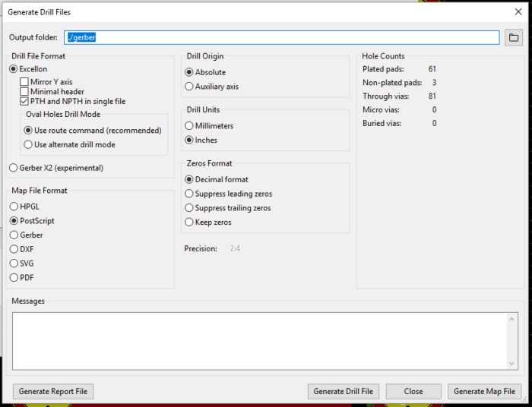Click the browse folder icon
The width and height of the screenshot is (532, 407).
pyautogui.click(x=514, y=37)
